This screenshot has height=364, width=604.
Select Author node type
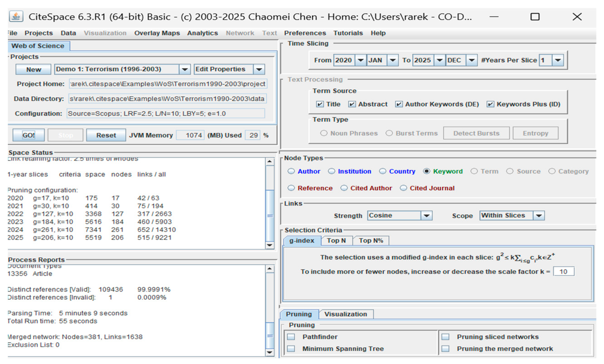291,171
